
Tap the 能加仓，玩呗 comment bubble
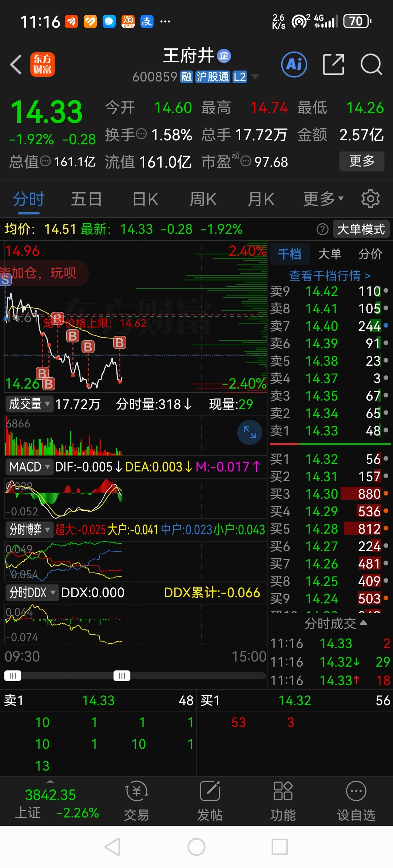click(x=44, y=273)
